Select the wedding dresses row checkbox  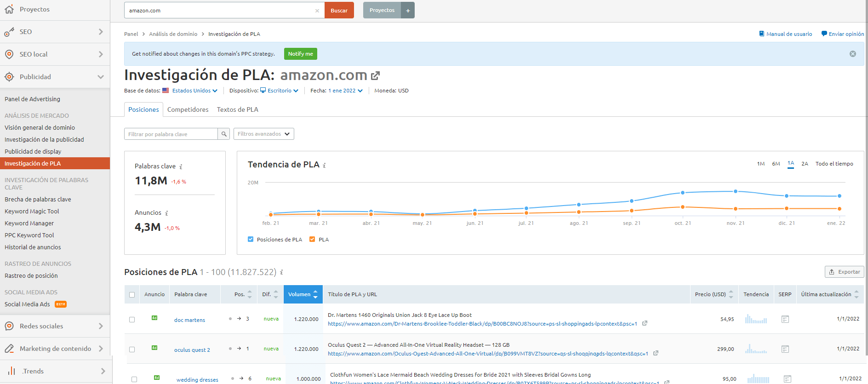pos(134,379)
